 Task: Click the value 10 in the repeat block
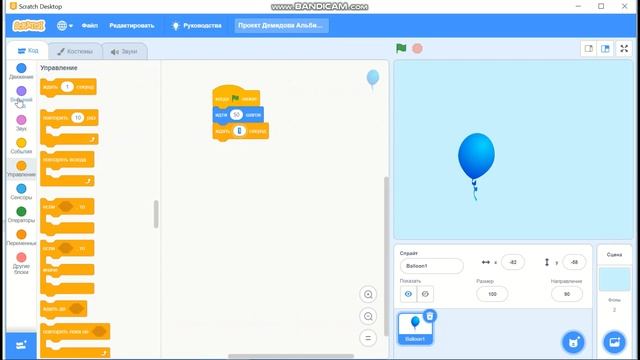(77, 118)
